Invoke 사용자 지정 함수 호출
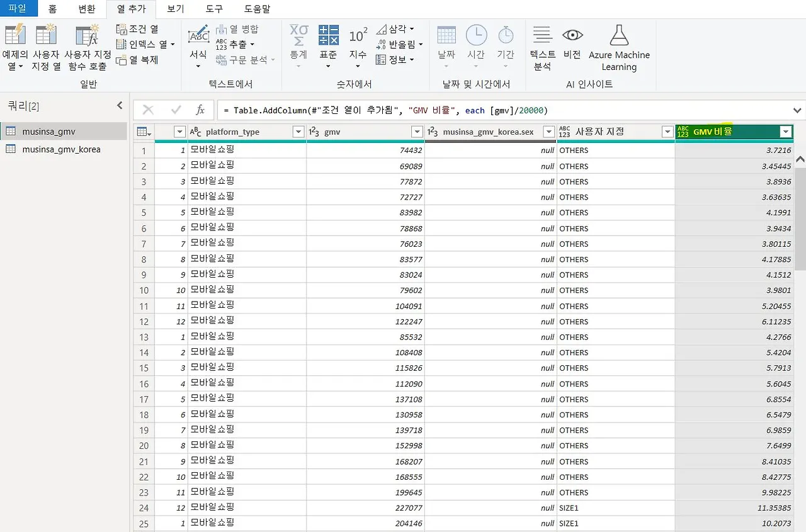Viewport: 806px width, 532px height. [88, 48]
